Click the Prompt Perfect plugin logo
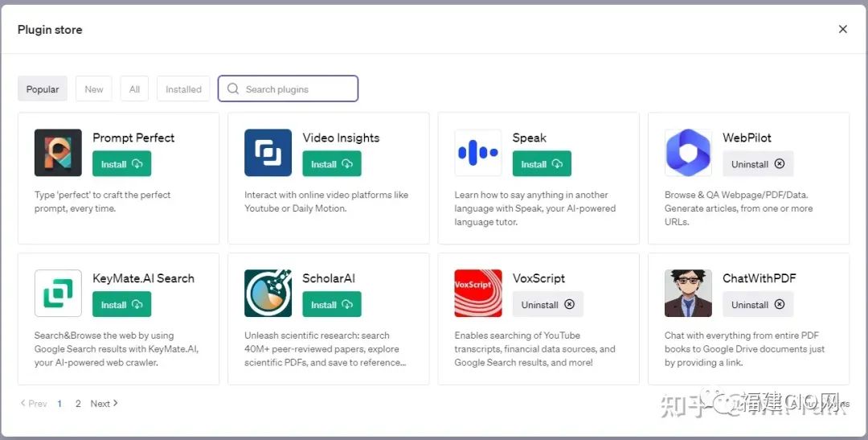 (x=58, y=153)
